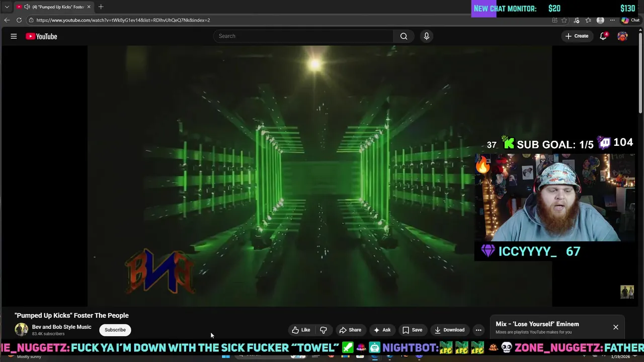This screenshot has width=644, height=362.
Task: Dislike the video with thumbs down
Action: (324, 330)
